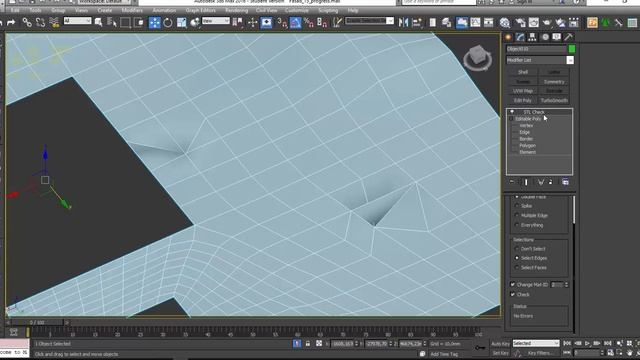Activate the Select and Move tool
Image resolution: width=640 pixels, height=360 pixels.
tap(155, 22)
